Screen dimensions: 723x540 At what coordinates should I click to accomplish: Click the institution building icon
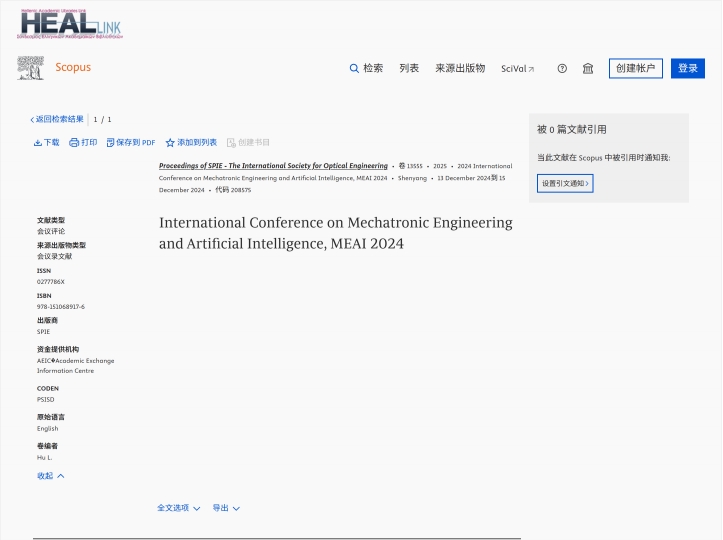588,68
